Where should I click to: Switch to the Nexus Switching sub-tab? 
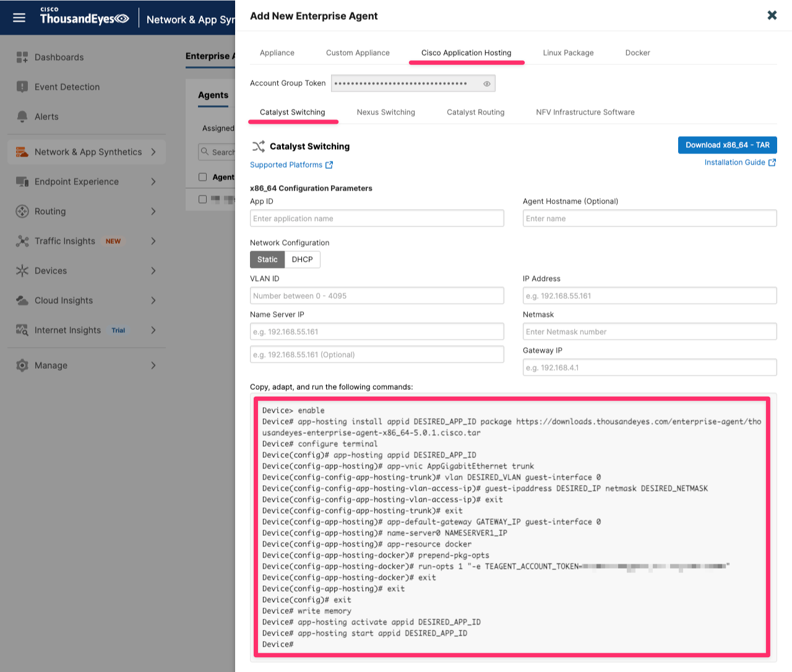386,112
